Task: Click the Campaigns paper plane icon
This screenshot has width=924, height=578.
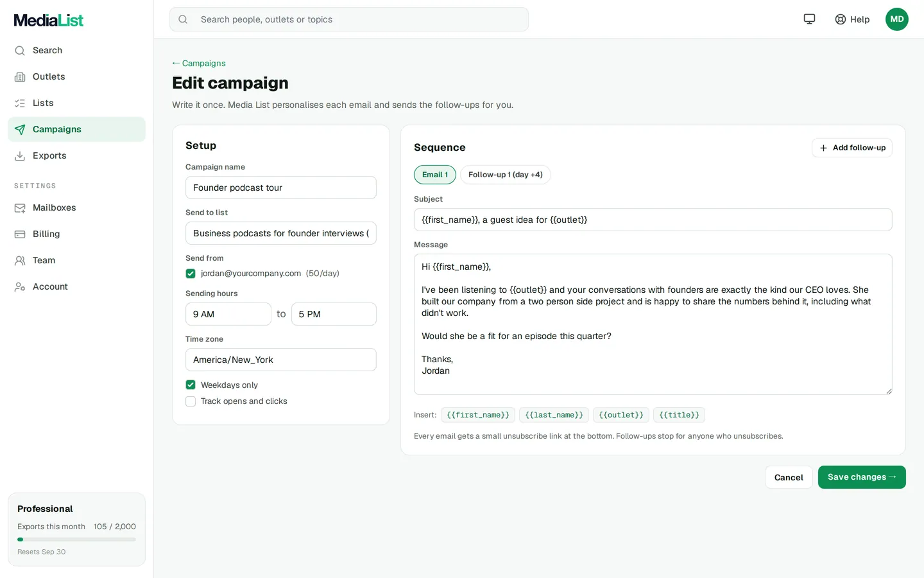Action: click(20, 130)
